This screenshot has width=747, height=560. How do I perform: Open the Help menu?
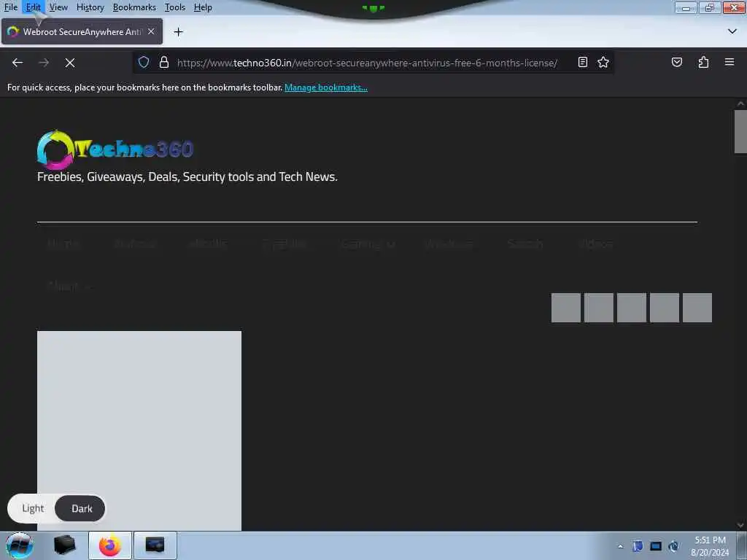[203, 7]
